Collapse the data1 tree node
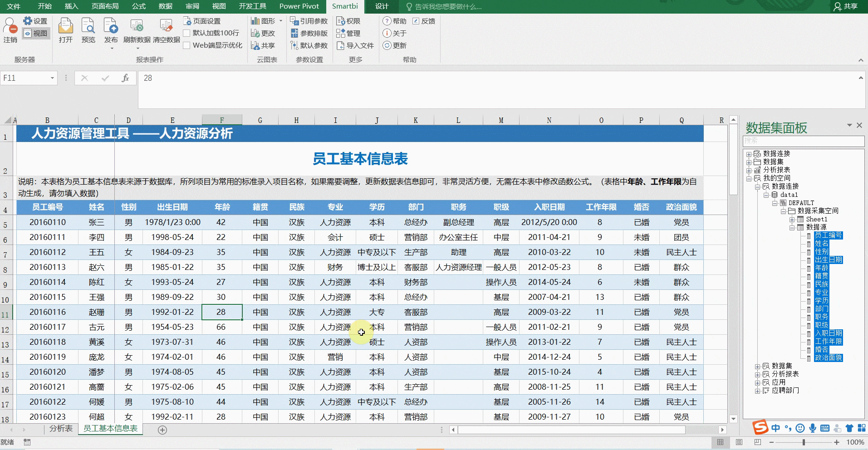The image size is (868, 450). coord(766,195)
